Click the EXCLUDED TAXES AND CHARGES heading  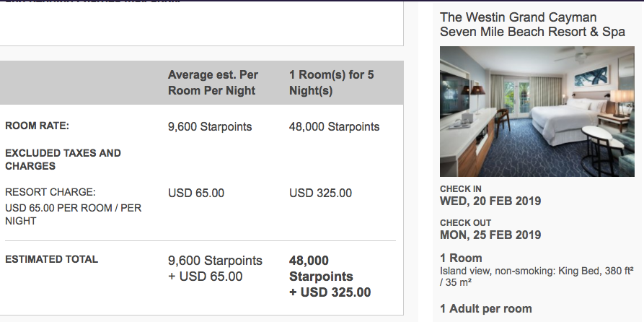pos(63,160)
